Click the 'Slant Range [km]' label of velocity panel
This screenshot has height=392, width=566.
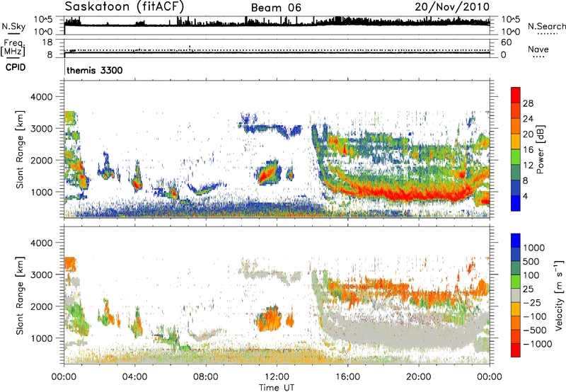tap(20, 295)
